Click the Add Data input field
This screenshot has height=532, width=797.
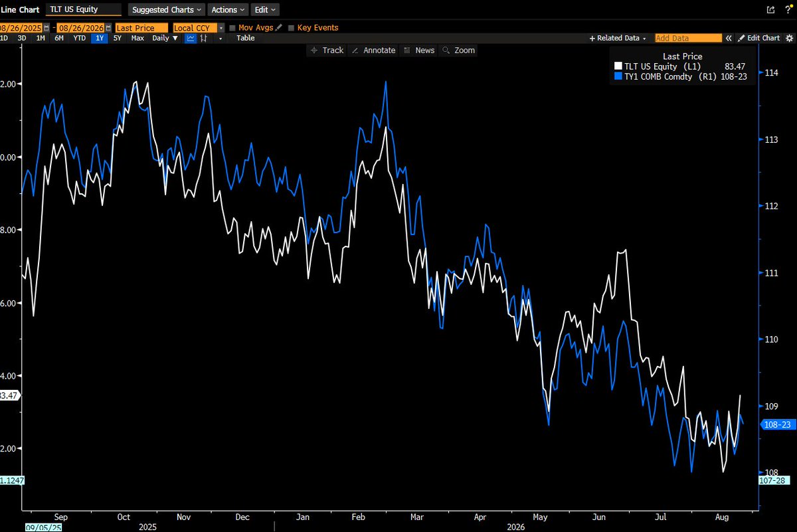point(688,38)
